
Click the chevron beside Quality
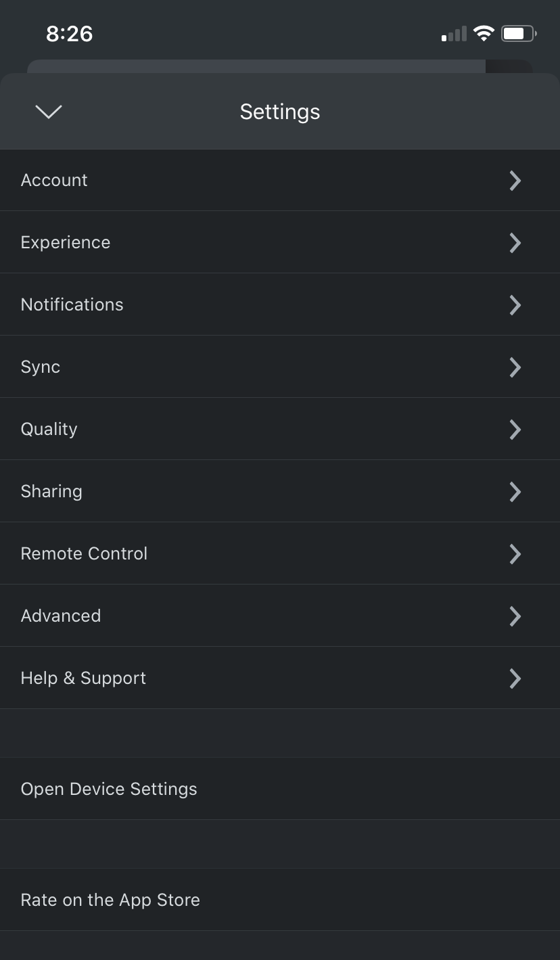point(515,429)
